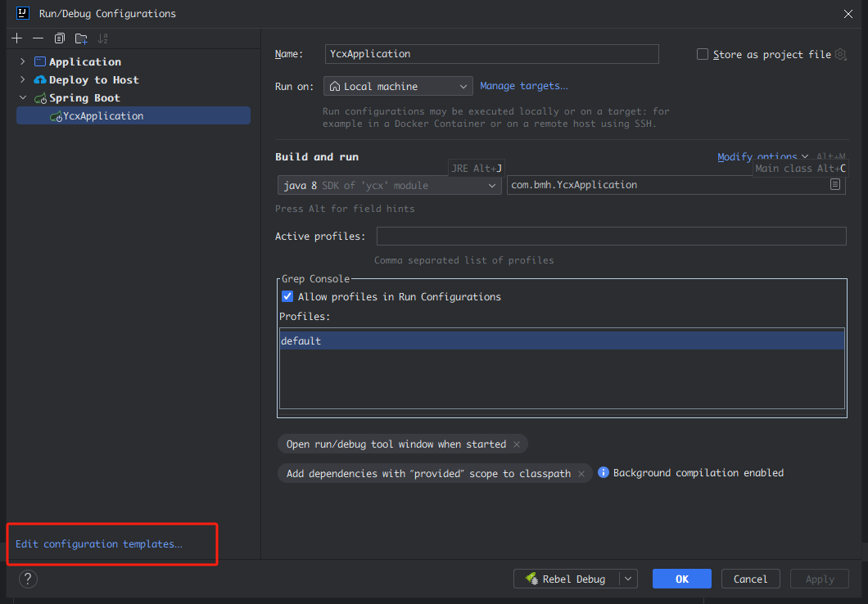Click the background compilation info icon
This screenshot has height=604, width=868.
coord(604,472)
